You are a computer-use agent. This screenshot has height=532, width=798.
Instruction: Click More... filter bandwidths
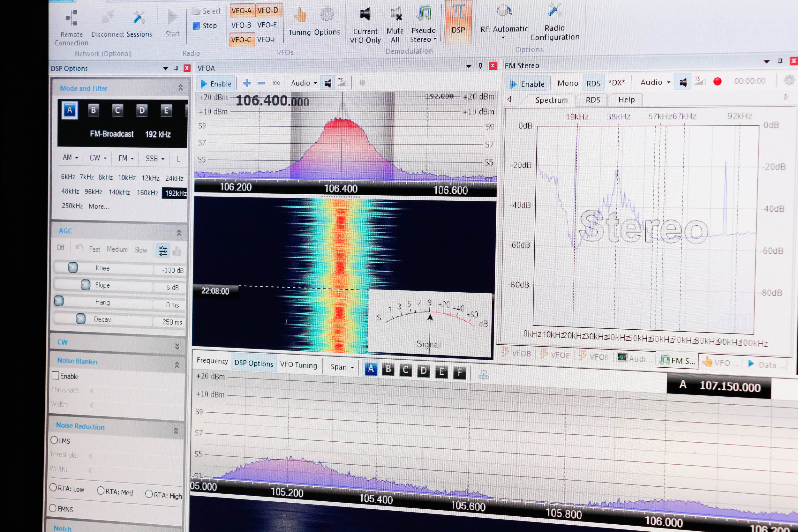tap(98, 206)
